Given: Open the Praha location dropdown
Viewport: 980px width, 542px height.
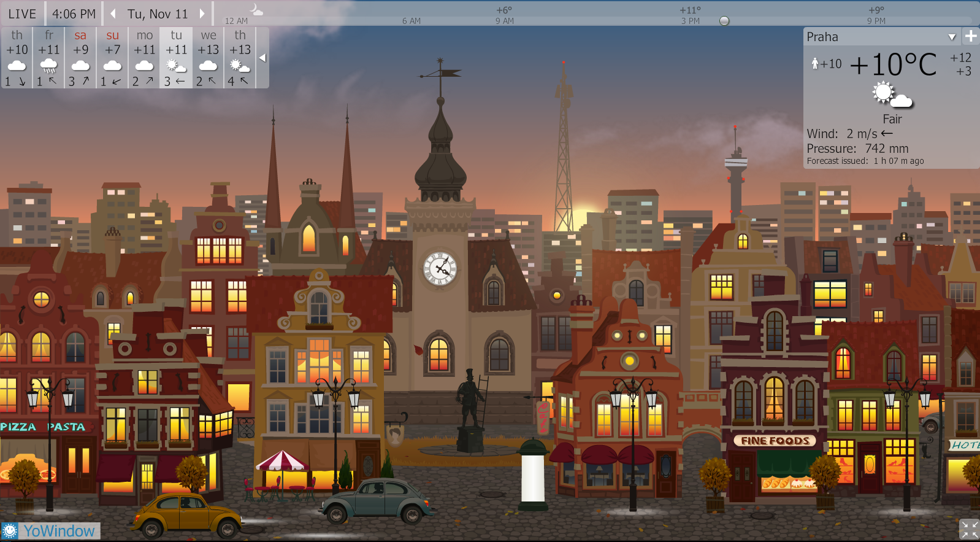Looking at the screenshot, I should 952,37.
